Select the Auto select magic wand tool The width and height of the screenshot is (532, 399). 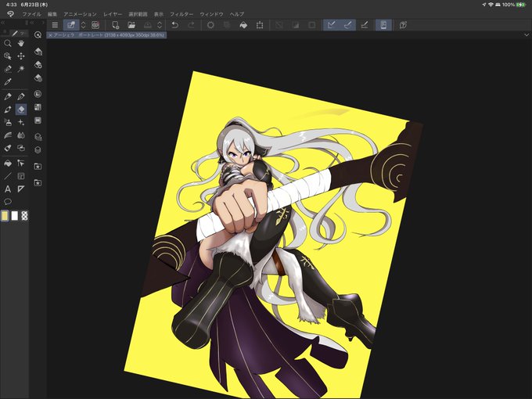(21, 69)
